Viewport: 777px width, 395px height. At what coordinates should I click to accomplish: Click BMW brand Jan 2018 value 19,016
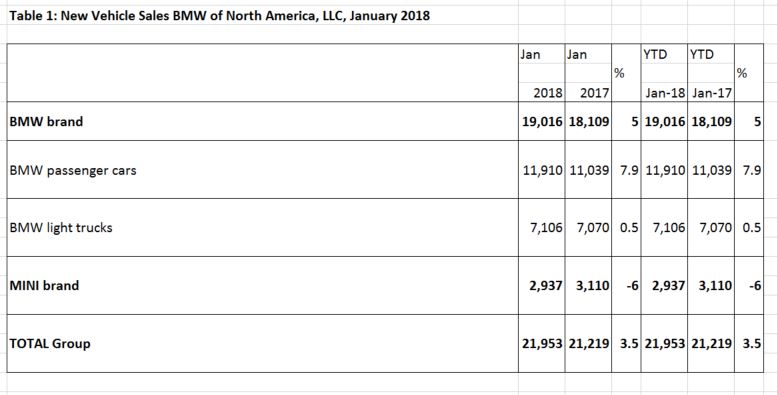pos(542,121)
